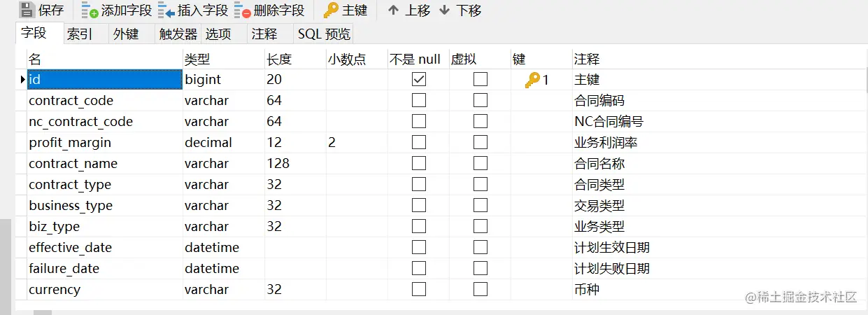Click the Primary Key (主键) key icon
Screen dimensions: 868x315
tap(331, 10)
